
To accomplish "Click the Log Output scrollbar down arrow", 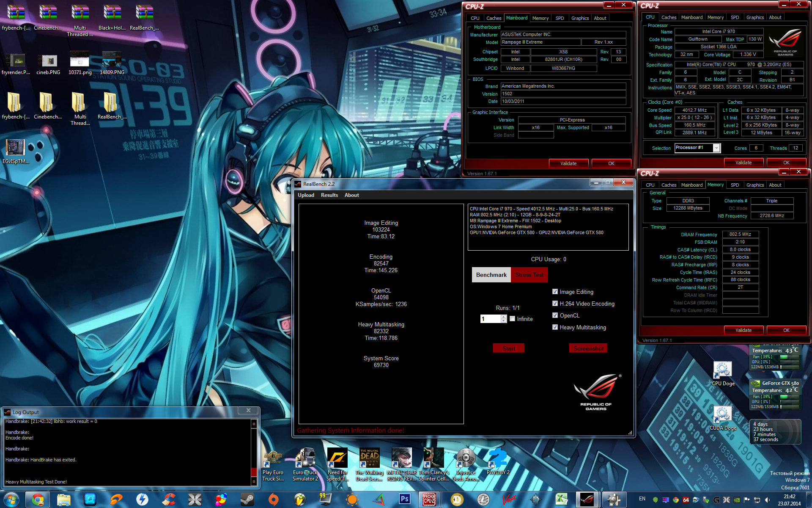I will point(254,481).
